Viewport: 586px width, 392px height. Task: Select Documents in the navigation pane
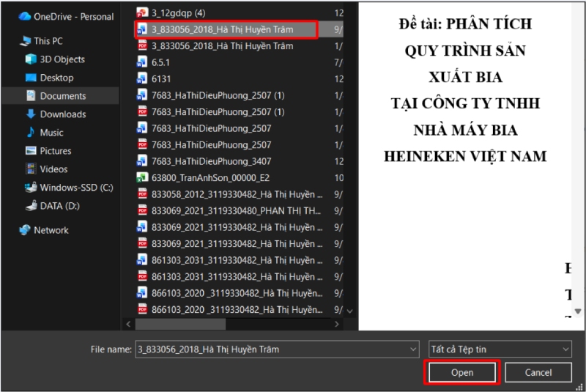tap(63, 96)
